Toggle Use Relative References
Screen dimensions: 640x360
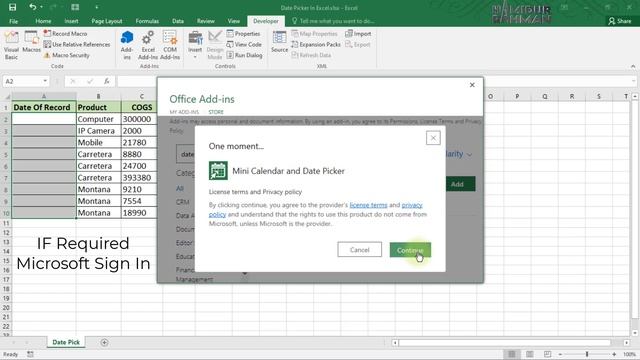77,44
